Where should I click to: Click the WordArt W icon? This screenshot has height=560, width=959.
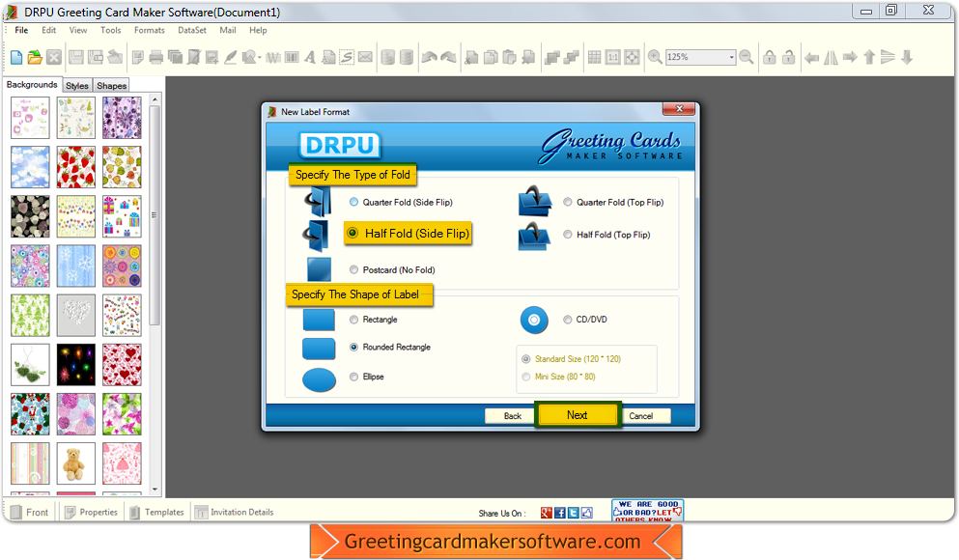click(x=273, y=58)
